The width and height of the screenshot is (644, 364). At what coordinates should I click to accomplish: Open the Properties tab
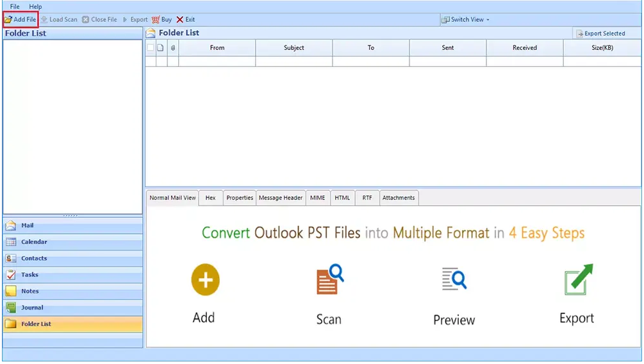[x=240, y=197]
